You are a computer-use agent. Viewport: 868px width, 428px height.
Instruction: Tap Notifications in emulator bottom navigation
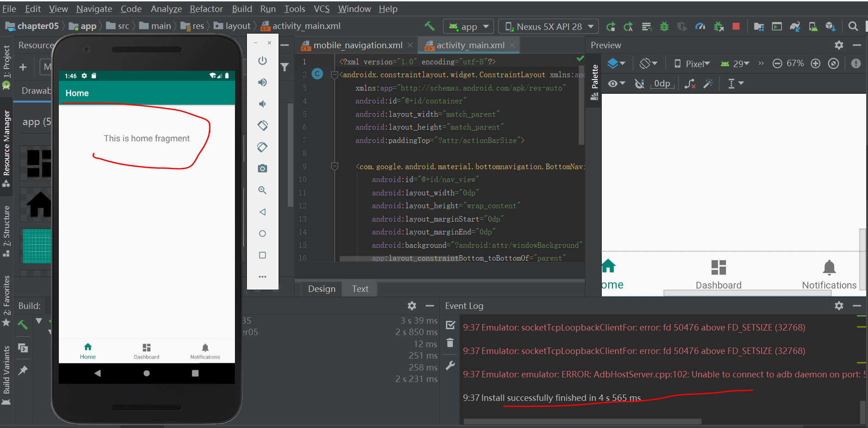205,351
